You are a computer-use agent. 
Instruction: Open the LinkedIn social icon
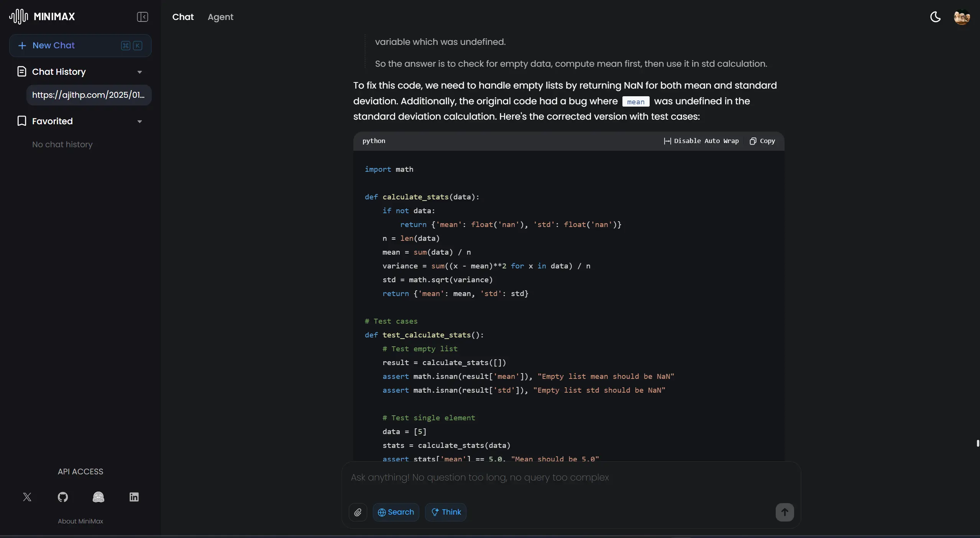[x=134, y=497]
